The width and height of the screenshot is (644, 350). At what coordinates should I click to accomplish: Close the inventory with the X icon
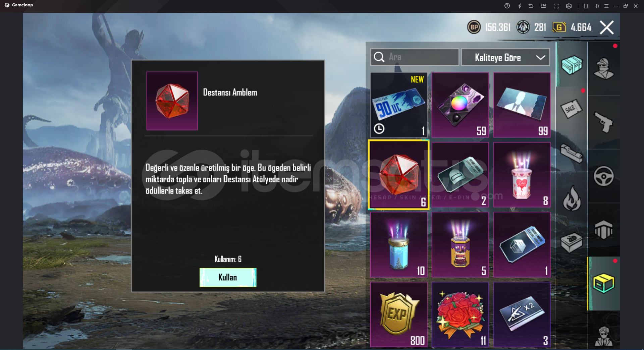(607, 27)
